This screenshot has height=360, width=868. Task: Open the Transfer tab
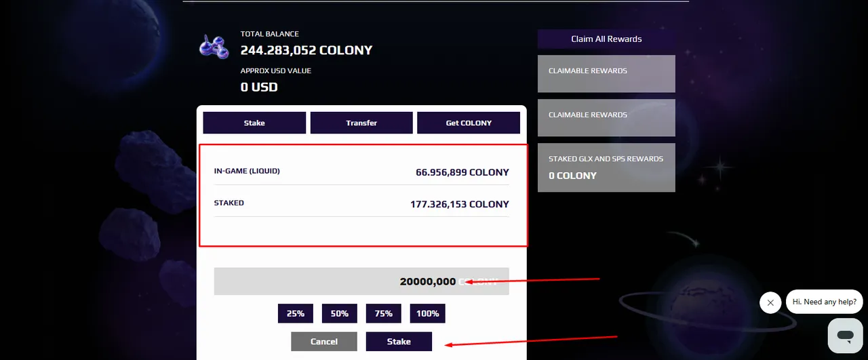[x=361, y=123]
